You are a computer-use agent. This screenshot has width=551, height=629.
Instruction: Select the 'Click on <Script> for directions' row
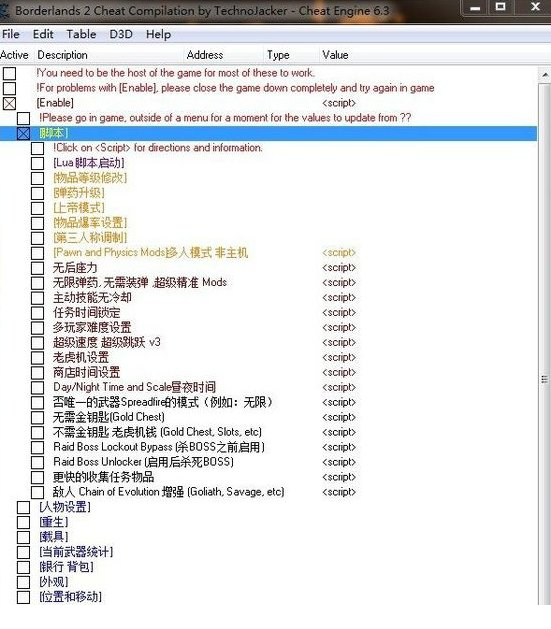[158, 148]
